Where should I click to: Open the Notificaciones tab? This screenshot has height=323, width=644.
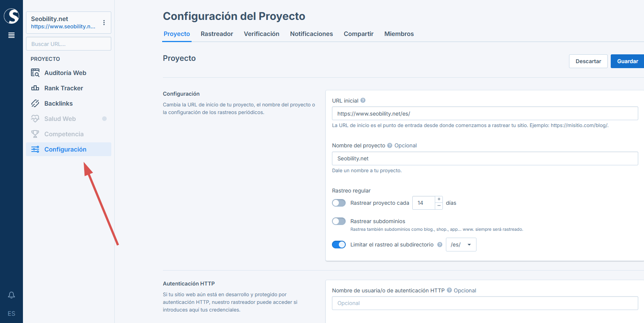[x=312, y=34]
